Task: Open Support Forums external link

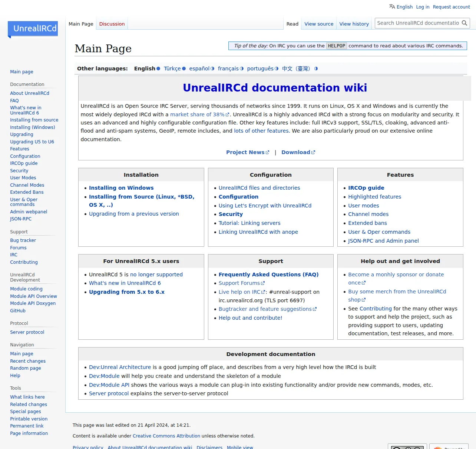Action: (x=241, y=283)
